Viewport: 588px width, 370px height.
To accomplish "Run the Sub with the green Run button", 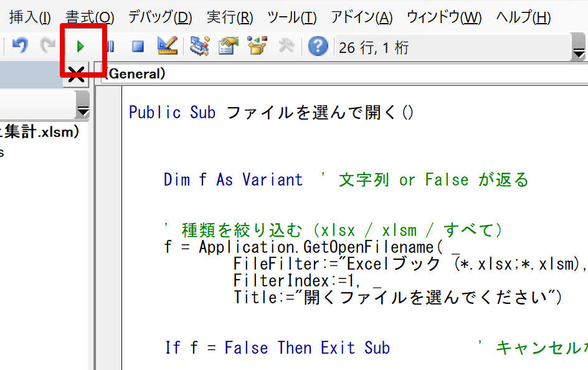I will pyautogui.click(x=81, y=45).
